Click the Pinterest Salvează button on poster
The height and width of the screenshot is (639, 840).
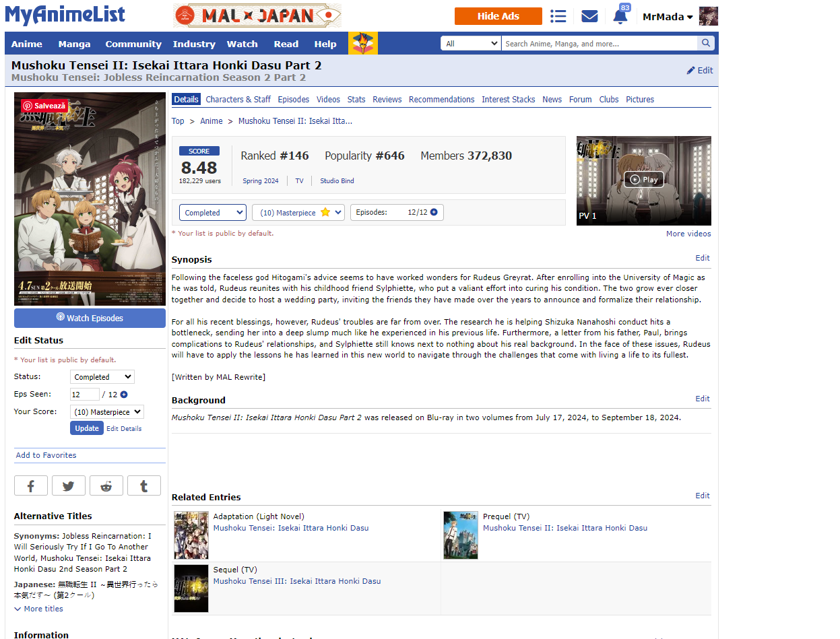44,106
